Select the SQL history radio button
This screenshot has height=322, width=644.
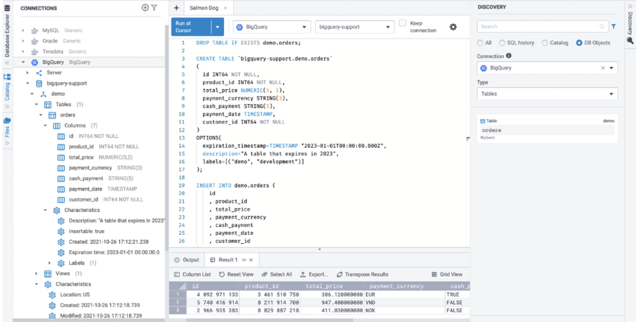point(502,43)
